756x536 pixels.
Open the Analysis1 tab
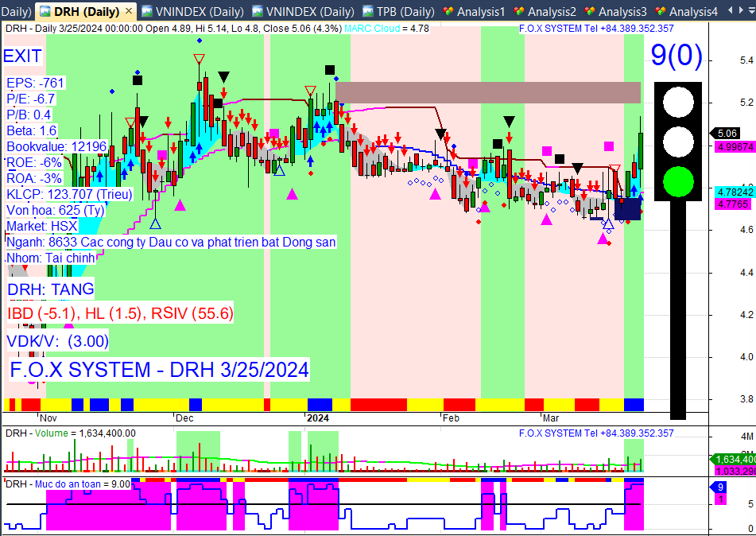pos(474,11)
